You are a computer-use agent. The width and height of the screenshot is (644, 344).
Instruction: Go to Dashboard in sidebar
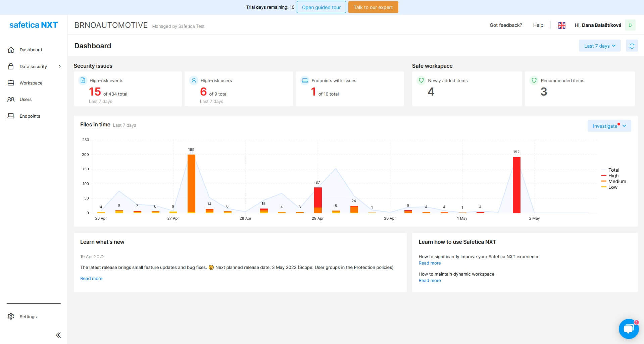(x=31, y=50)
